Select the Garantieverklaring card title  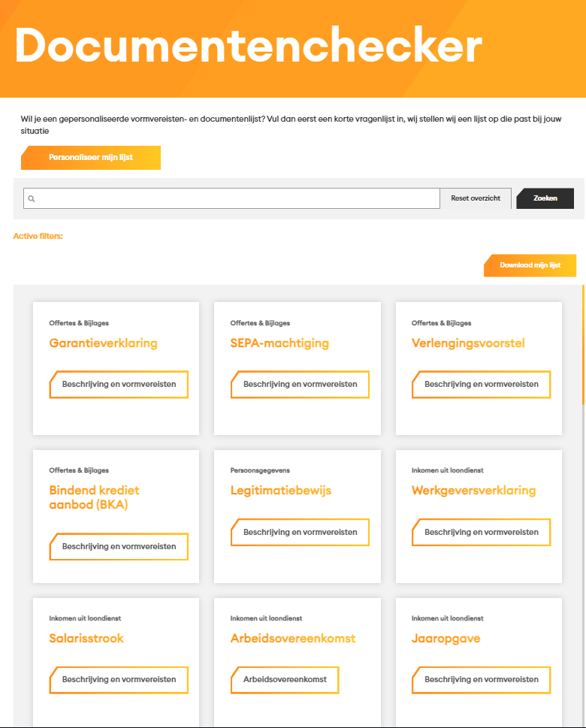(x=103, y=343)
